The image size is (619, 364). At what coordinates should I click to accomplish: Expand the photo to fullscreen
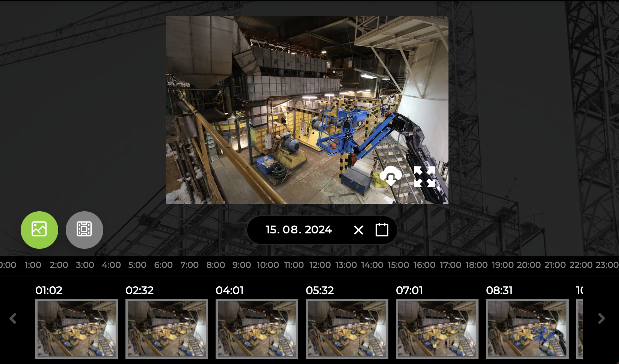424,176
